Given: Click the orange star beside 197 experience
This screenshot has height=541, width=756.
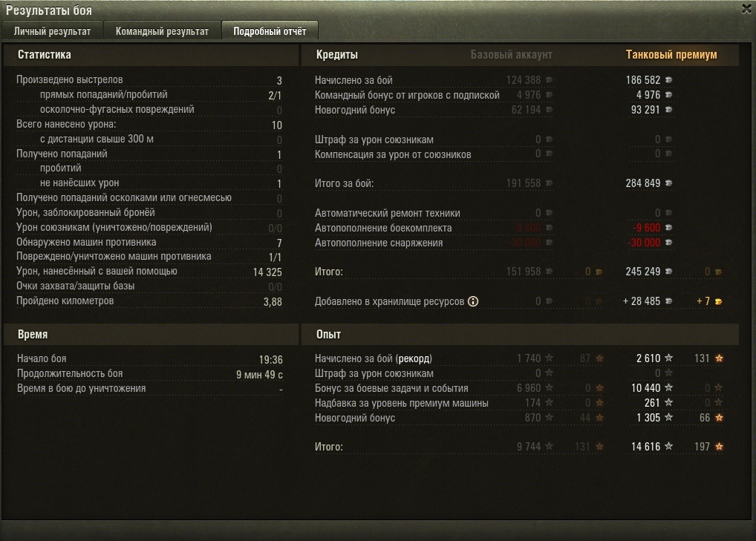Looking at the screenshot, I should click(719, 447).
